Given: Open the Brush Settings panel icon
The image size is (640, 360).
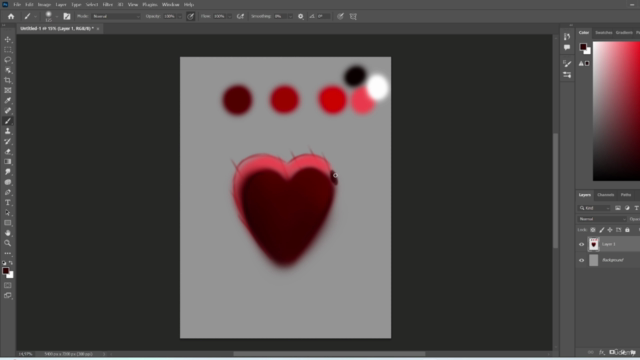Looking at the screenshot, I should (x=67, y=16).
